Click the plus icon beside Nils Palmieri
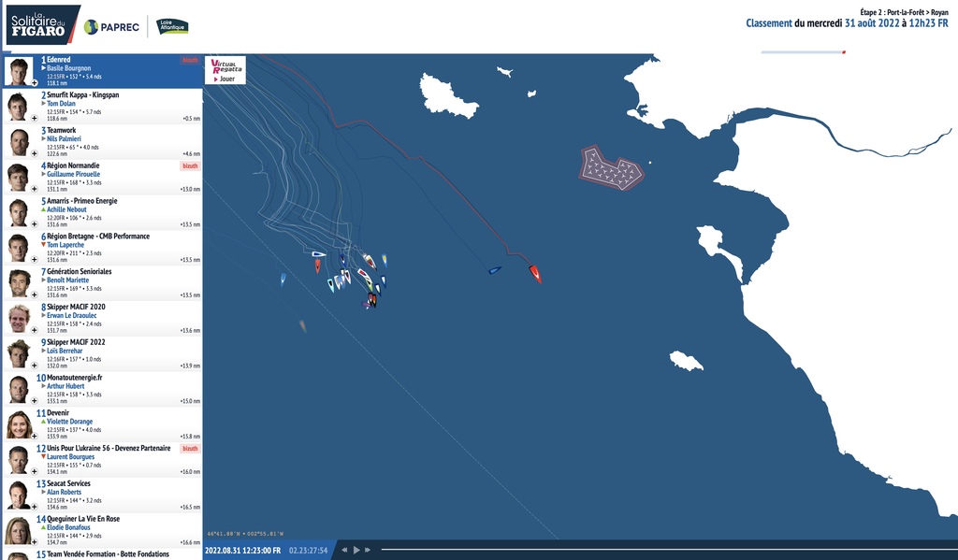The width and height of the screenshot is (958, 560). 35,154
